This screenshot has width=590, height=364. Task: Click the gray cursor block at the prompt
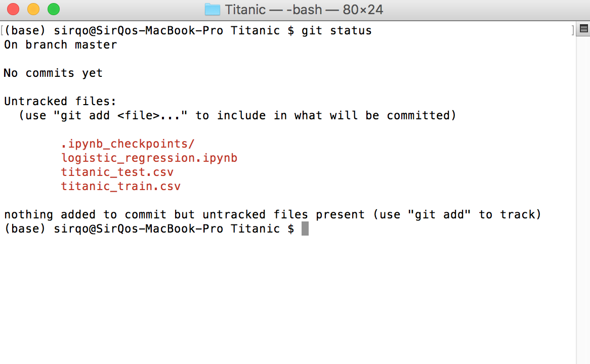(x=305, y=229)
